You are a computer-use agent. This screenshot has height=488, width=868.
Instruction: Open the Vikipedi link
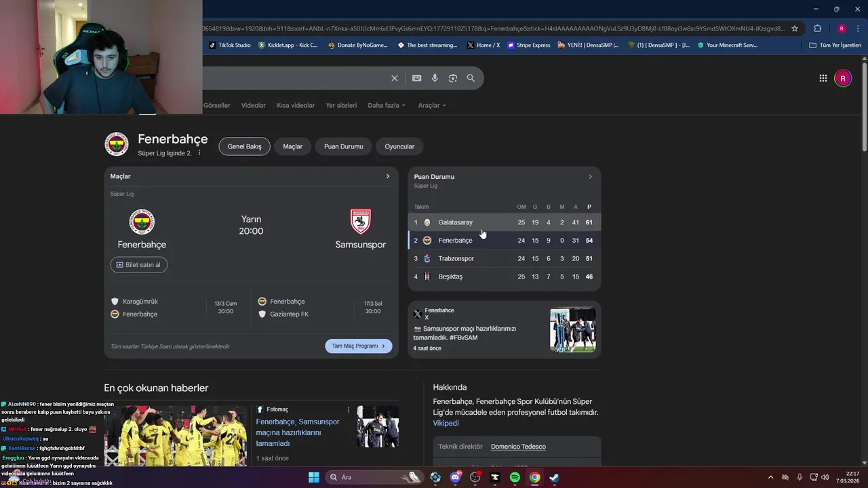[x=446, y=423]
